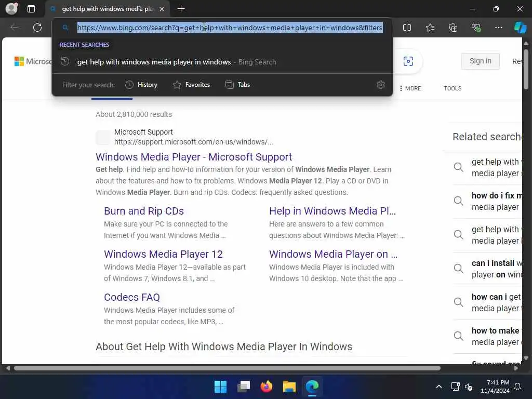Open the muted volume tray icon

(x=469, y=387)
